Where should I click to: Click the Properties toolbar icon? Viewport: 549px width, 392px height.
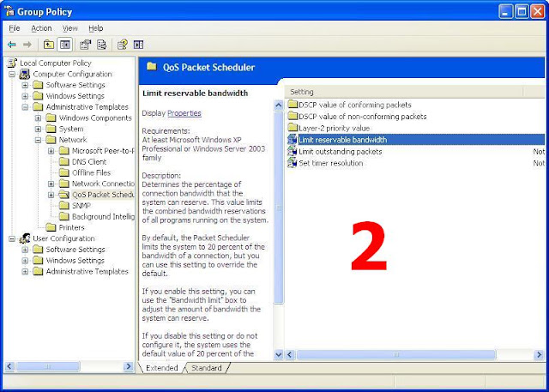pos(85,45)
